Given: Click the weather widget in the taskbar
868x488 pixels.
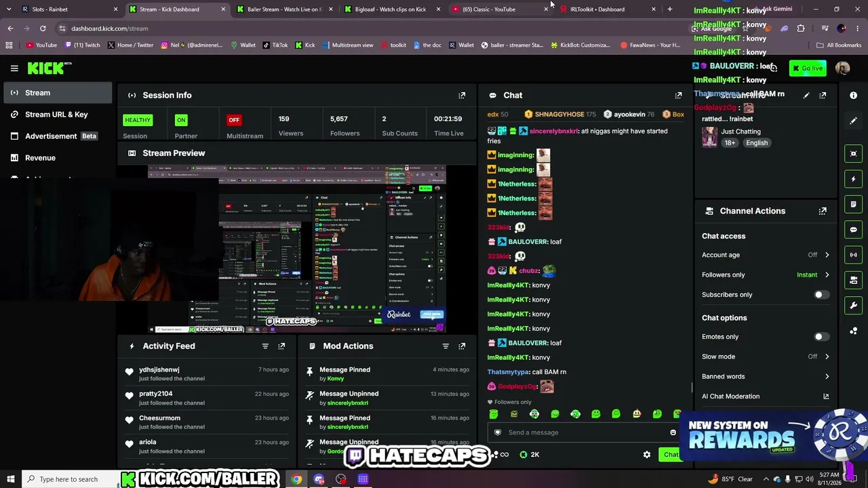Looking at the screenshot, I should [730, 479].
